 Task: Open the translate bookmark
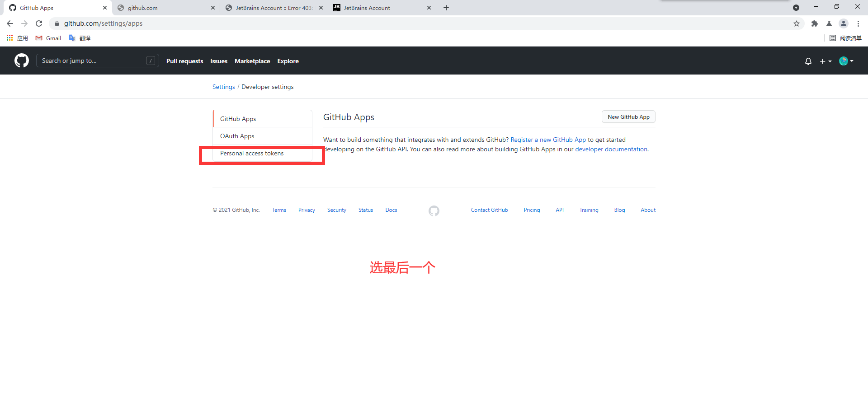click(80, 38)
